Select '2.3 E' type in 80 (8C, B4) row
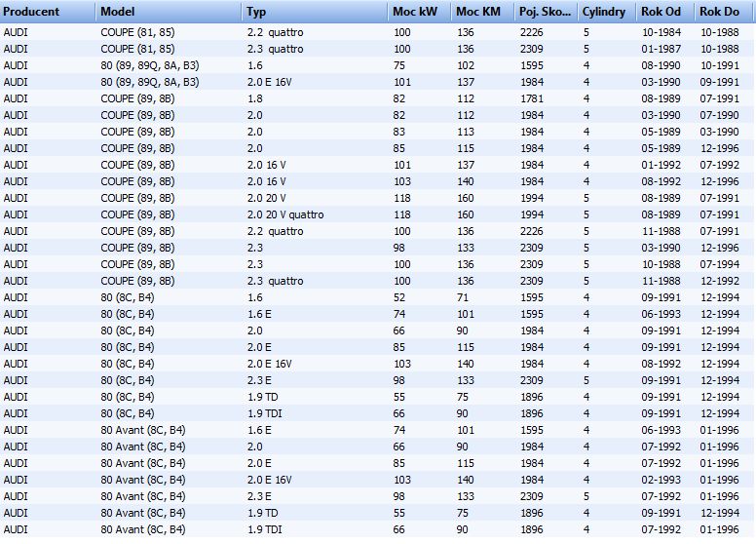 [x=259, y=380]
